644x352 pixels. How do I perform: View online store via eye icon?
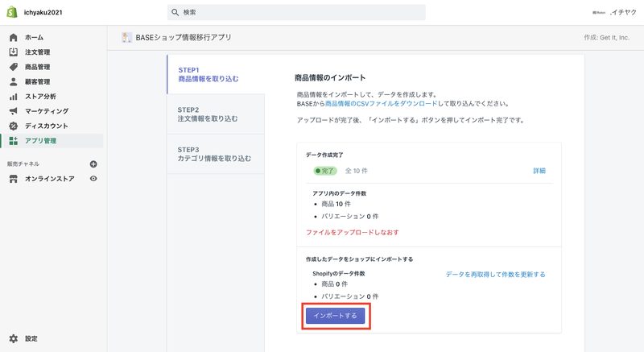[x=93, y=179]
